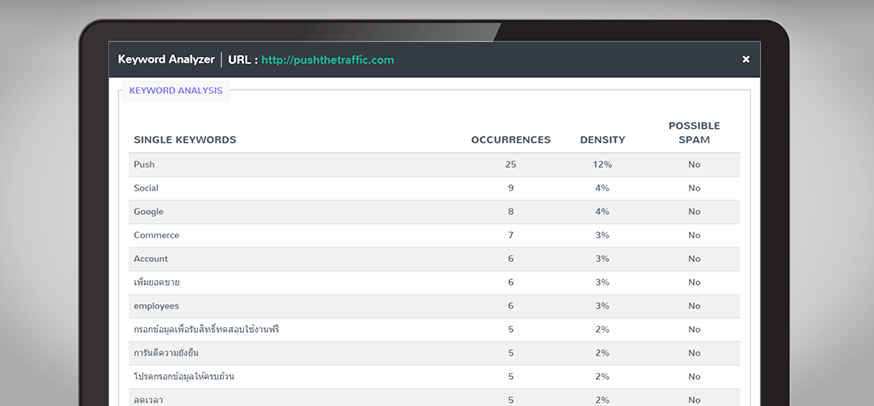Select the Push keyword row
874x406 pixels.
point(144,164)
